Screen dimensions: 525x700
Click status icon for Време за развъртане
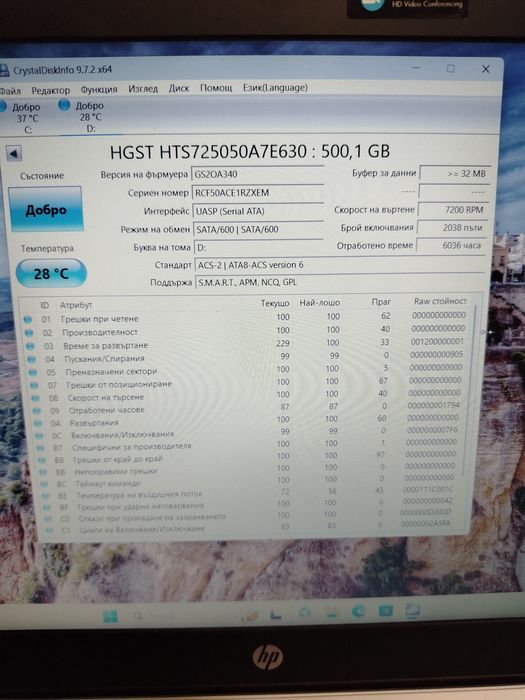coord(30,346)
